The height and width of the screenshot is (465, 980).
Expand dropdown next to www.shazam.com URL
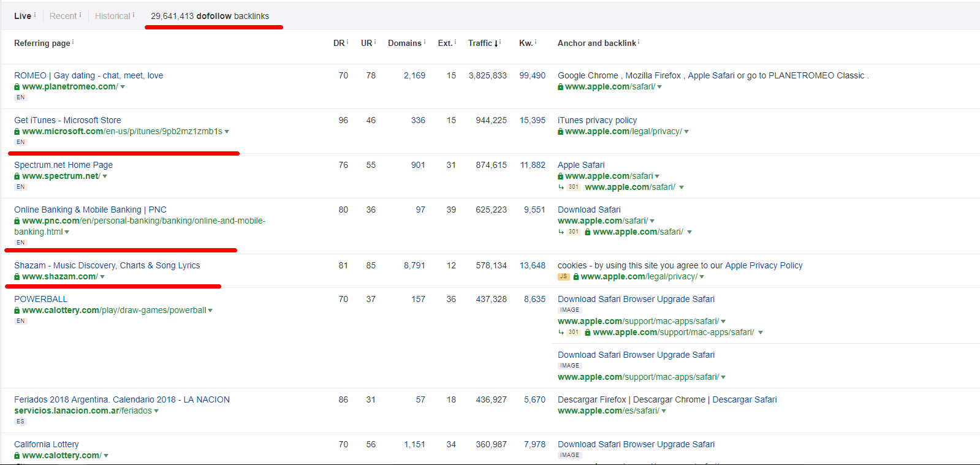click(x=102, y=277)
